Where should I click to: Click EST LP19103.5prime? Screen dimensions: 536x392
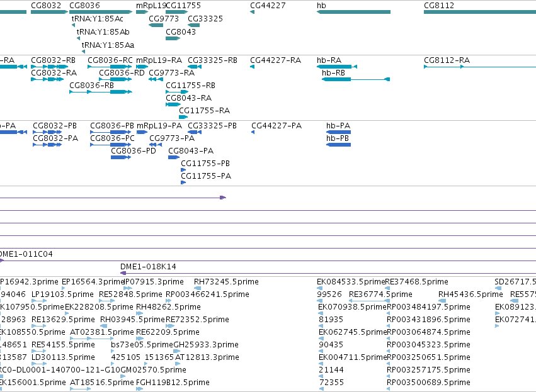coord(38,301)
